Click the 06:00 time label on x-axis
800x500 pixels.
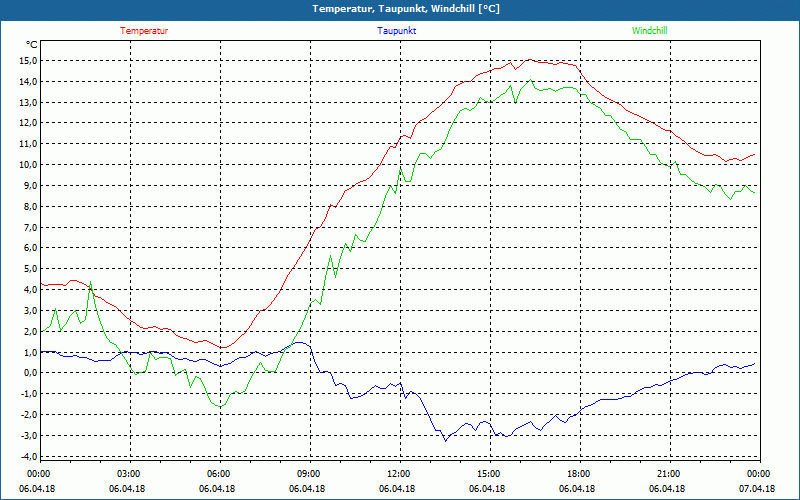(220, 474)
